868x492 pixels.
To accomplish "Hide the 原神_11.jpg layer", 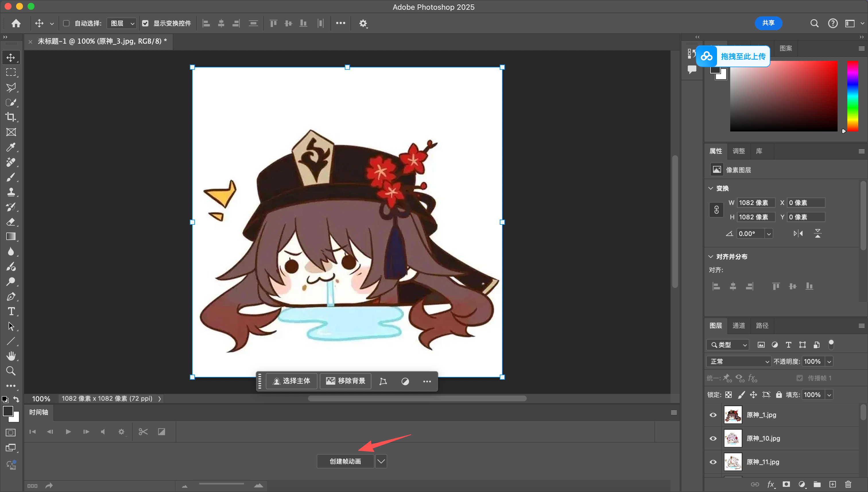I will tap(713, 462).
